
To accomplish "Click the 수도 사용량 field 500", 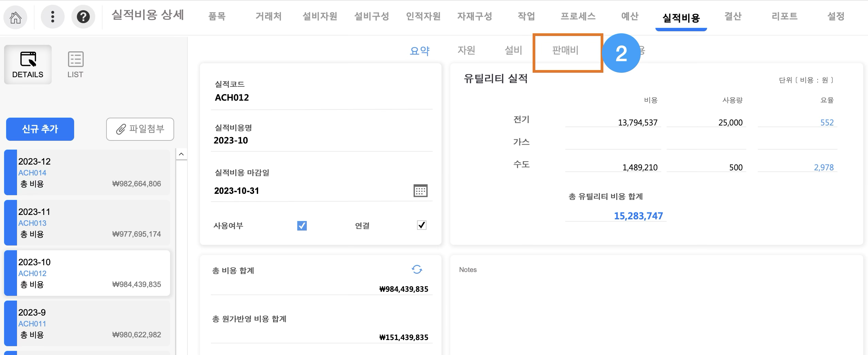I will click(x=706, y=167).
